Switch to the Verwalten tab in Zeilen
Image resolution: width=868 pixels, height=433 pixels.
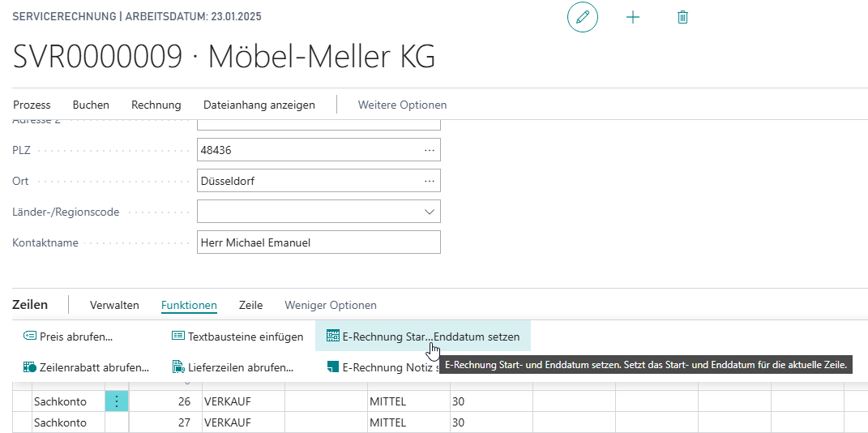click(x=114, y=306)
